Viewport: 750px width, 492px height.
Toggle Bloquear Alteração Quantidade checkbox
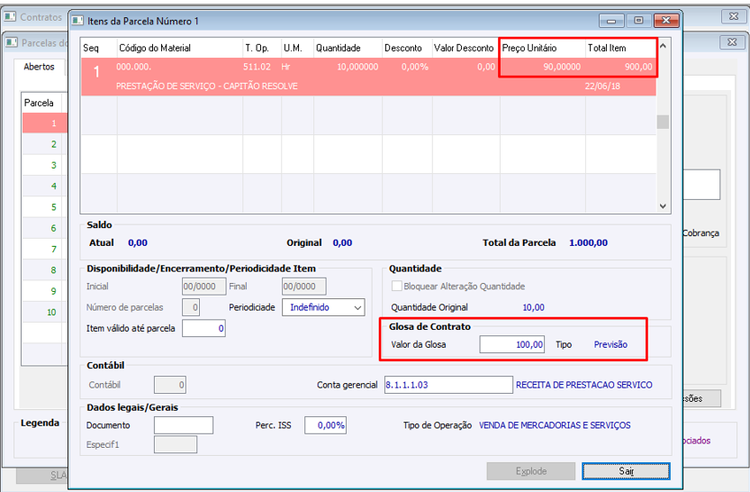pos(397,286)
